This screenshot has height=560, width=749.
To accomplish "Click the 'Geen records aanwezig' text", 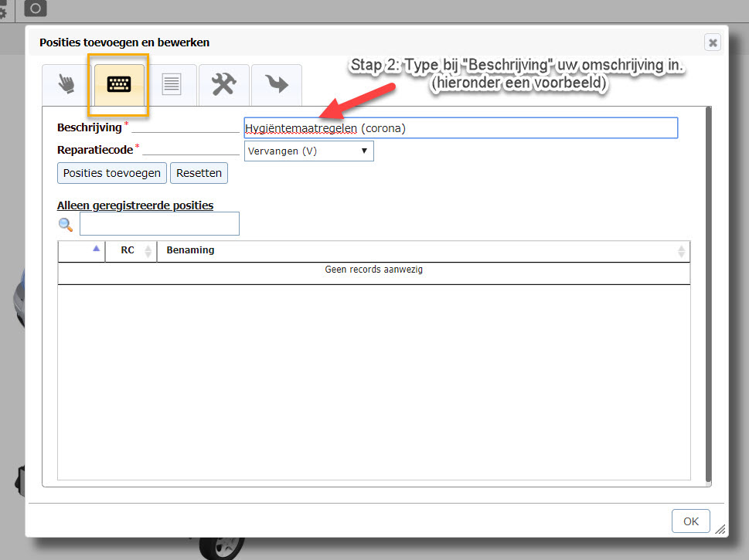I will (x=373, y=270).
